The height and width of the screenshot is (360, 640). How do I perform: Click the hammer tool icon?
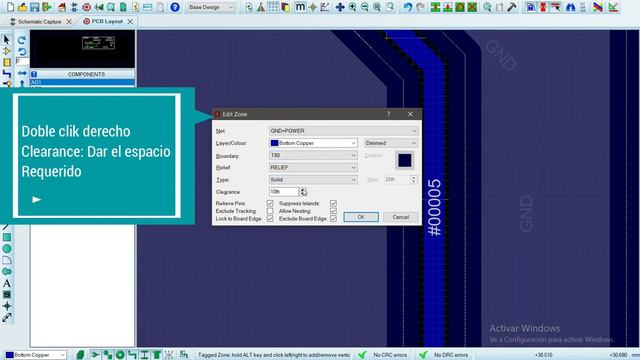(x=511, y=7)
